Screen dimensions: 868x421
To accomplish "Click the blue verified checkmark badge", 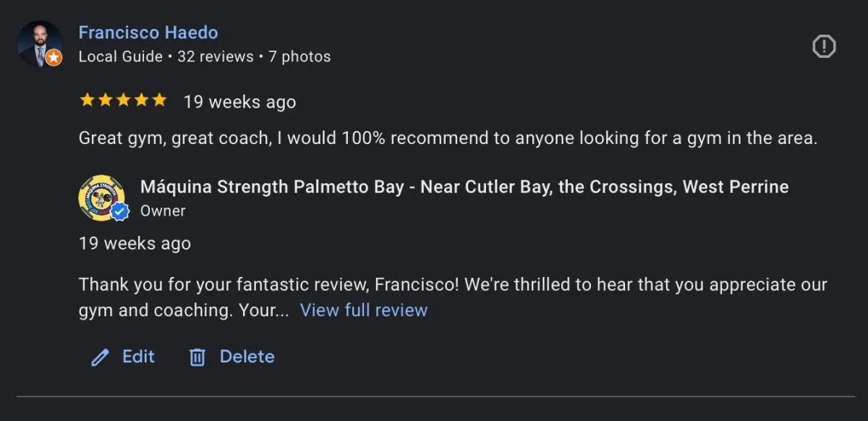I will [119, 211].
